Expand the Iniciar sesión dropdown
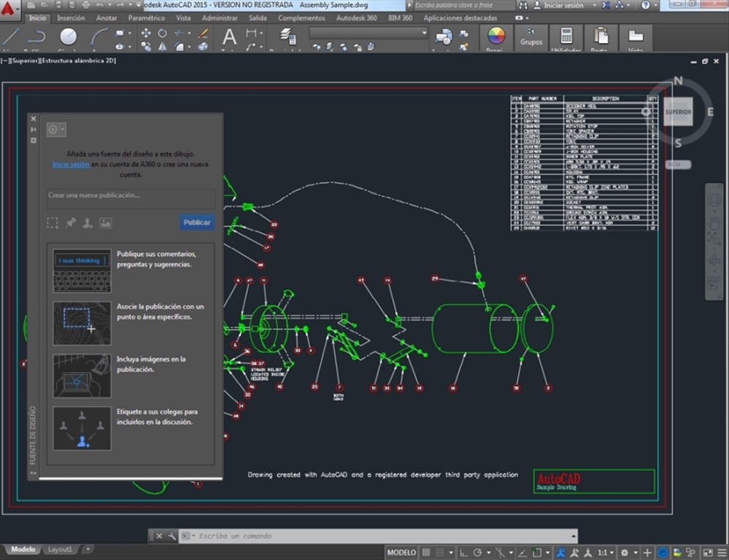 point(595,5)
